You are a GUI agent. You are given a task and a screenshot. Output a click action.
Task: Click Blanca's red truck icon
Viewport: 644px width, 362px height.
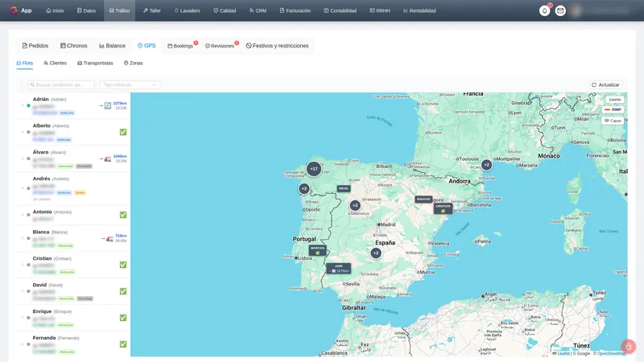[109, 238]
